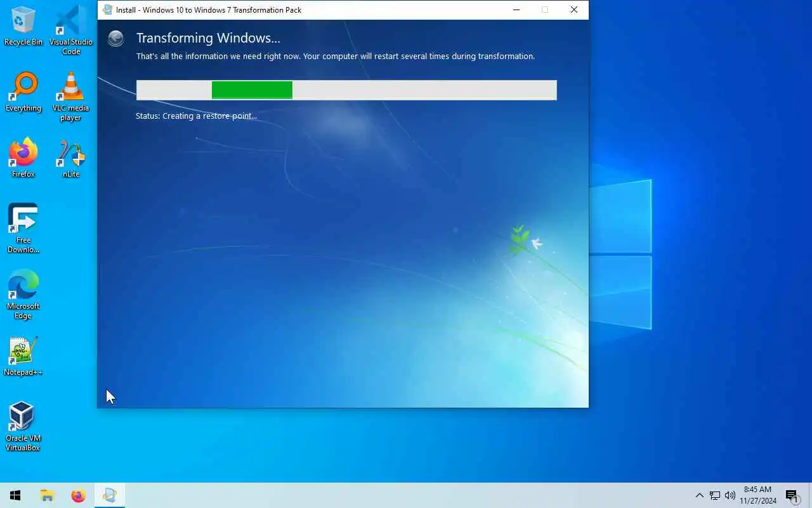
Task: Open Firefox desktop shortcut
Action: click(x=23, y=158)
